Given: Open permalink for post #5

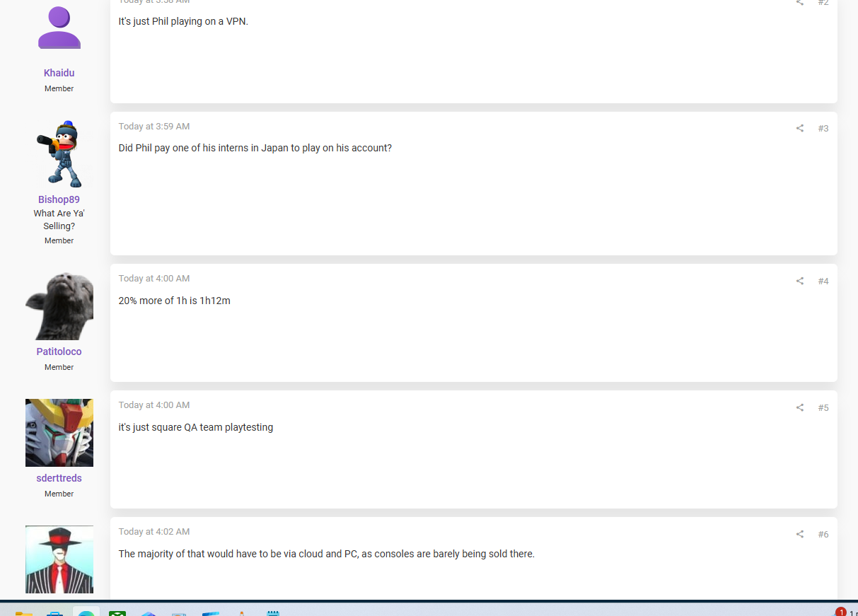Looking at the screenshot, I should [823, 407].
